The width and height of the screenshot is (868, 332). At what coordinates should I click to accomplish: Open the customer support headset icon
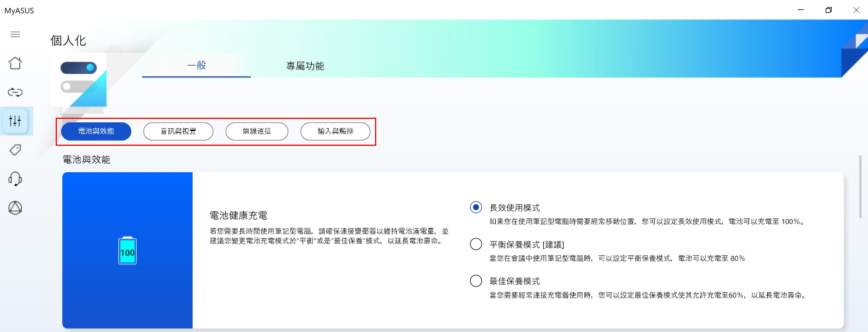click(x=15, y=179)
